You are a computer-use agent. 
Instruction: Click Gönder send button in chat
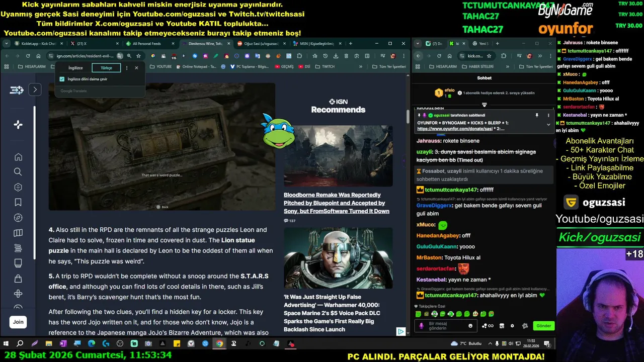point(544,326)
